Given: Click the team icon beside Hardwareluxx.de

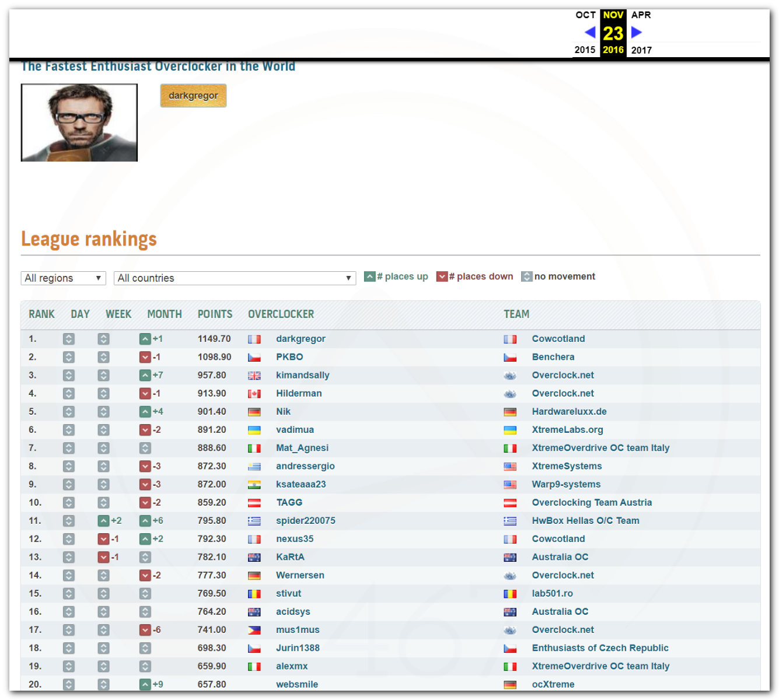Looking at the screenshot, I should point(510,412).
